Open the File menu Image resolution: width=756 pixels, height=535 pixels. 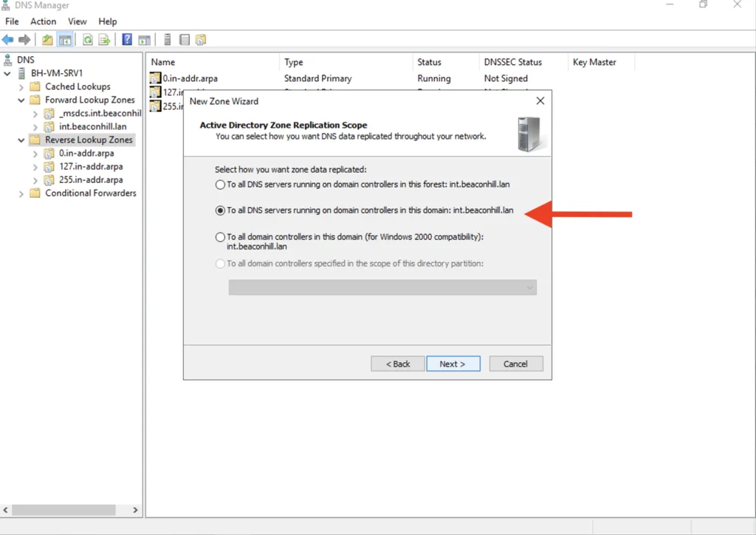12,21
